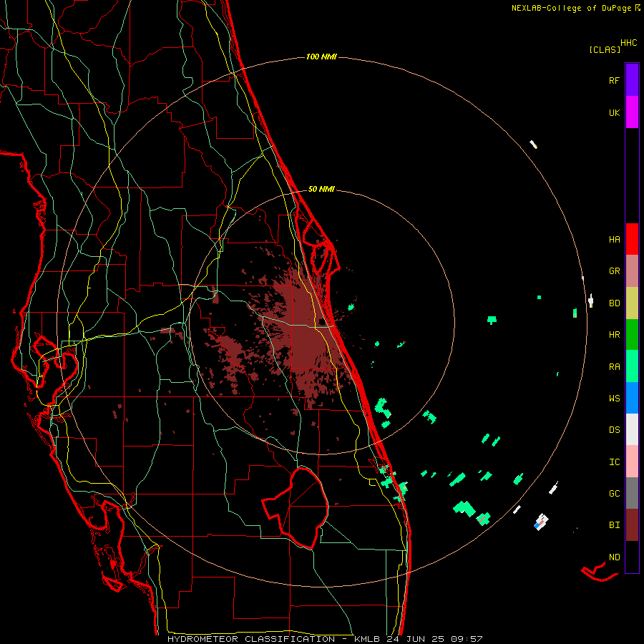Image resolution: width=644 pixels, height=644 pixels.
Task: Click the RF purple legend swatch
Action: (x=632, y=80)
